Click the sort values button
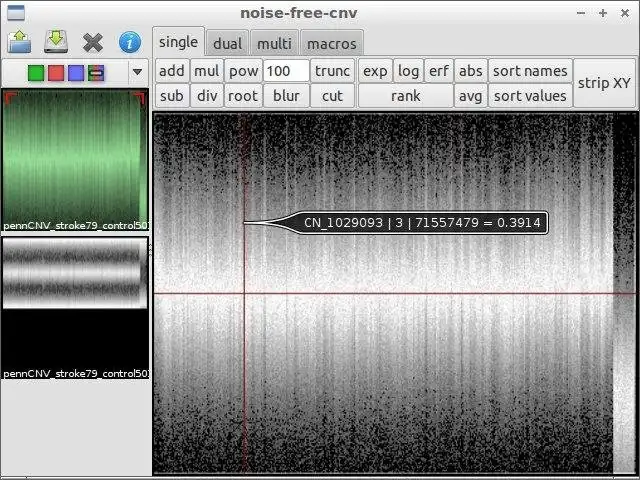Viewport: 640px width, 480px height. (x=530, y=96)
